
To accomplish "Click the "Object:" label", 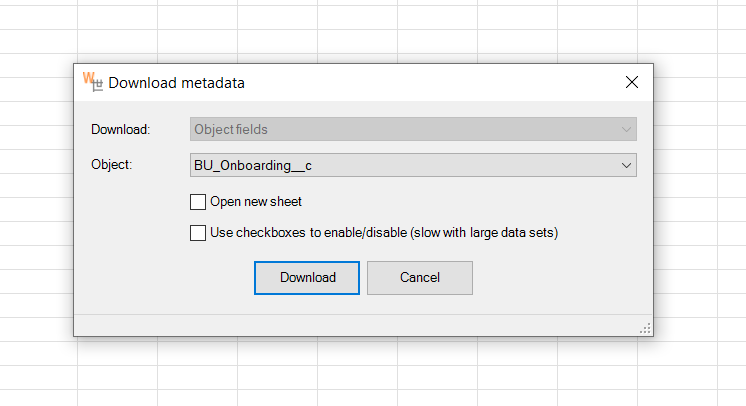I will click(x=112, y=165).
